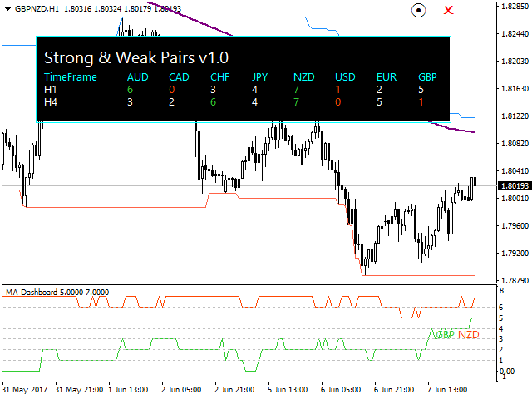Click the GBPNZD,H1 chart title text
The height and width of the screenshot is (399, 532).
(43, 8)
